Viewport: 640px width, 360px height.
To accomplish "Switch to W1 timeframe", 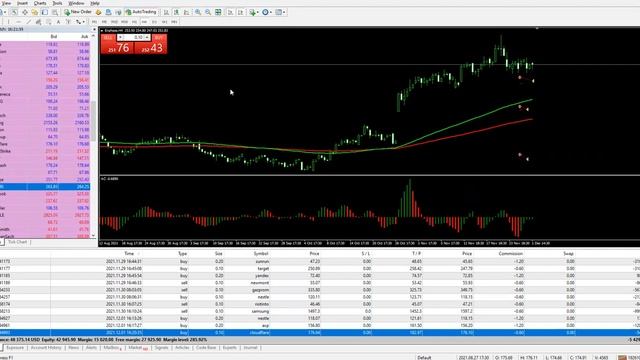I will [x=164, y=22].
